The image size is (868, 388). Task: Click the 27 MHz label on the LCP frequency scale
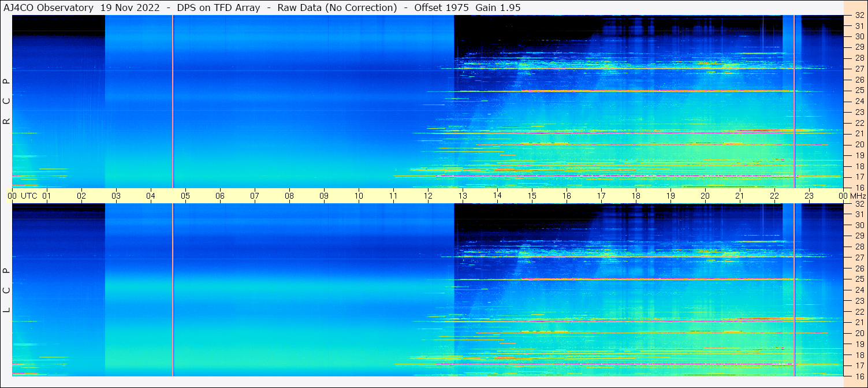859,258
